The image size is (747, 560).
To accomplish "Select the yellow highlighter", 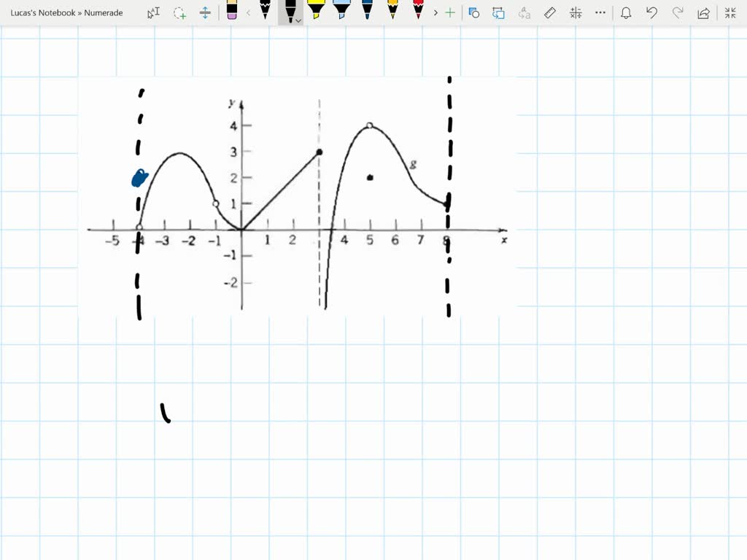I will point(315,12).
